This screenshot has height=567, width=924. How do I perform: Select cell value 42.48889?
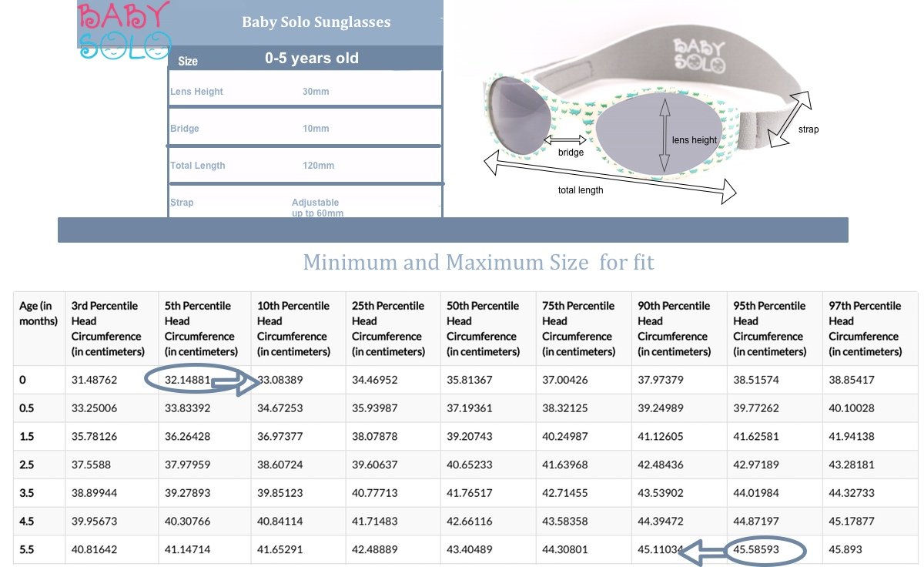(x=375, y=550)
